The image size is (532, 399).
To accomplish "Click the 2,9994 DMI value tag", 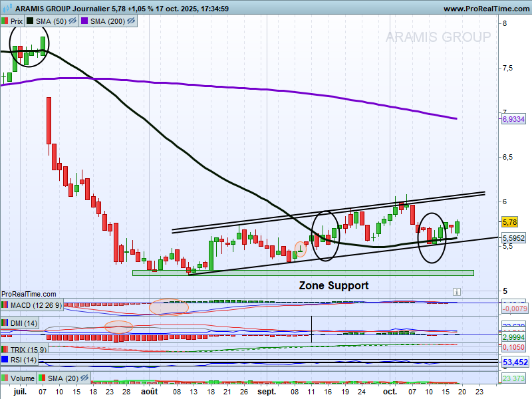I will [513, 337].
